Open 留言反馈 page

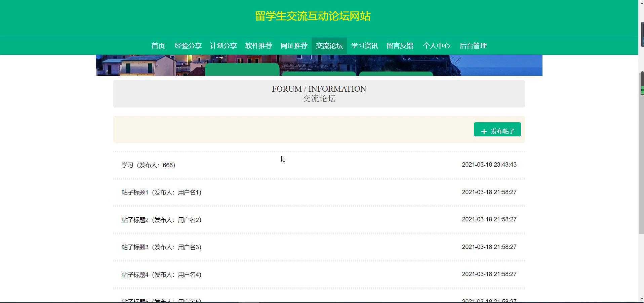point(400,46)
